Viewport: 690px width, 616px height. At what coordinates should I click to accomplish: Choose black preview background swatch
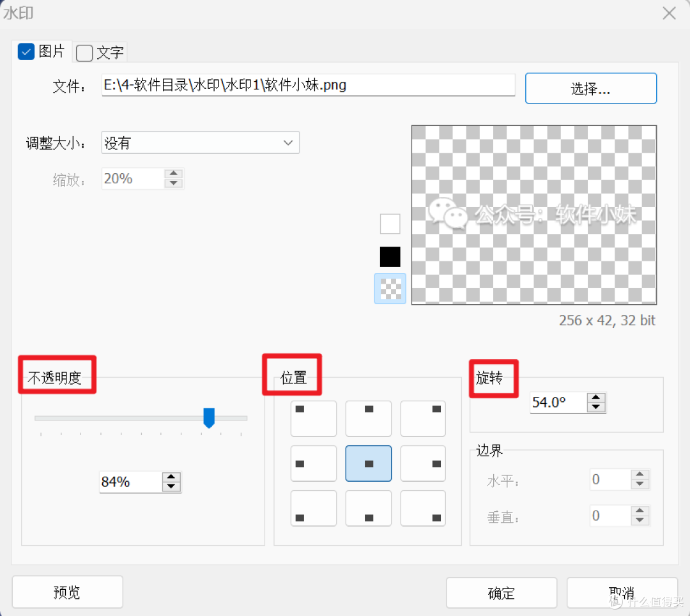pos(390,257)
